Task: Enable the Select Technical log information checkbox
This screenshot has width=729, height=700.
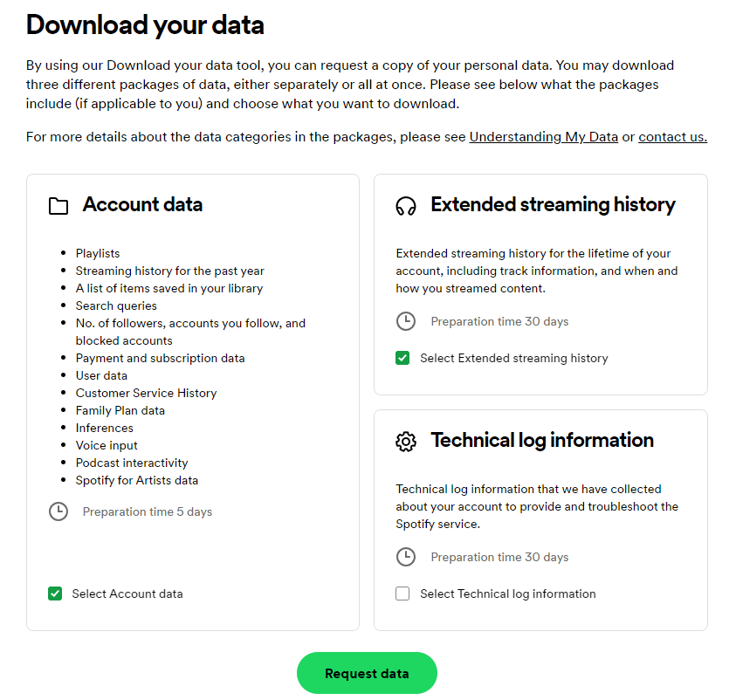Action: click(402, 594)
